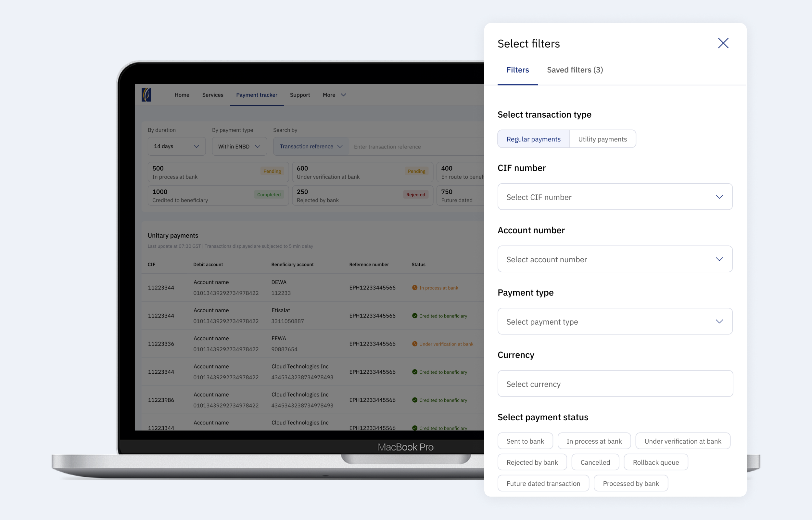Open the Select account number dropdown
Image resolution: width=812 pixels, height=520 pixels.
coord(615,259)
